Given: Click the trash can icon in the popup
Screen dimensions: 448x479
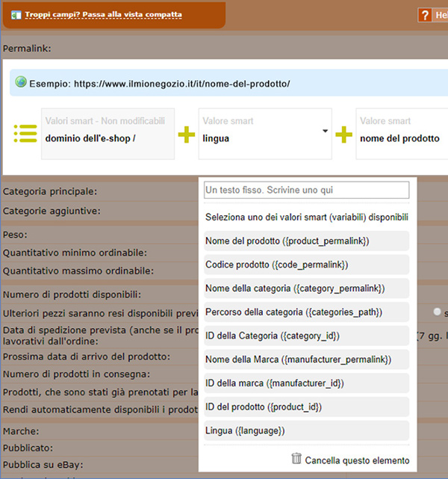Looking at the screenshot, I should [x=296, y=458].
